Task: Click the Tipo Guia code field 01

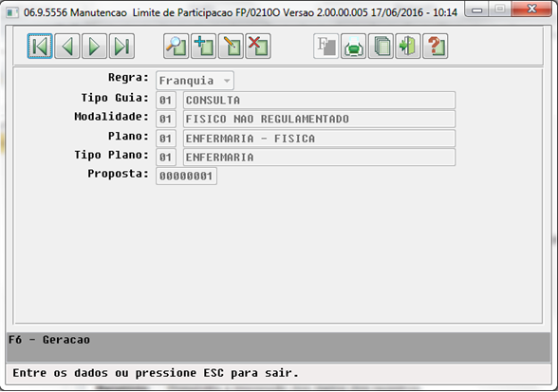Action: point(166,100)
